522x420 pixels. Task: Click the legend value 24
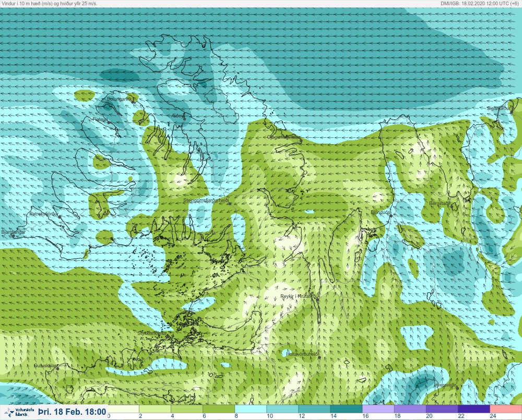[493, 416]
